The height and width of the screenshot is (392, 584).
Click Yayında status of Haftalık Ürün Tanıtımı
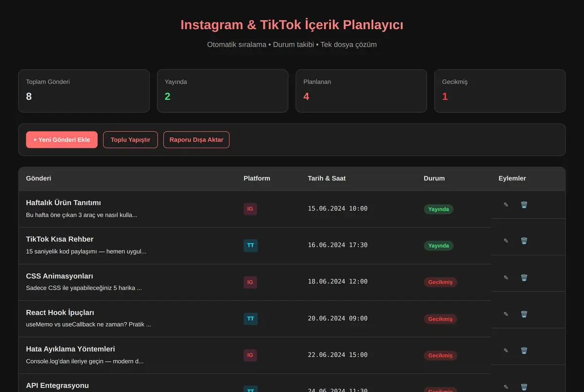(x=438, y=209)
